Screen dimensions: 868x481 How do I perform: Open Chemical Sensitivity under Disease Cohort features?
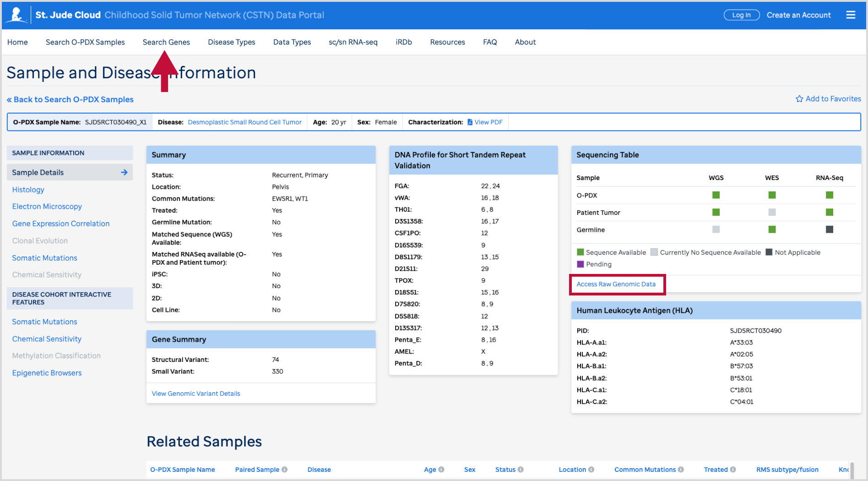click(x=47, y=339)
